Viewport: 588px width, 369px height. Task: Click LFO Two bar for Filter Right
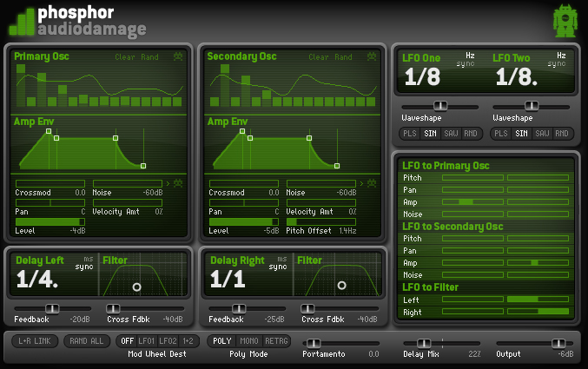coord(538,311)
